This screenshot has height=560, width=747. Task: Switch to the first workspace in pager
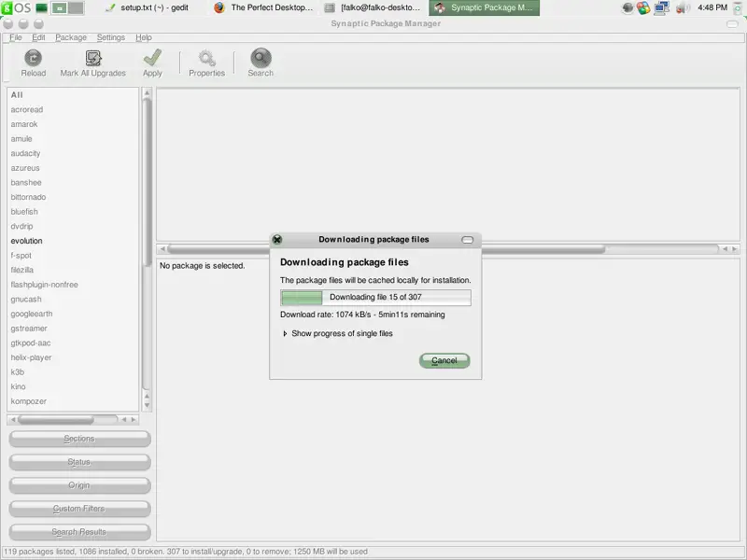[x=59, y=8]
